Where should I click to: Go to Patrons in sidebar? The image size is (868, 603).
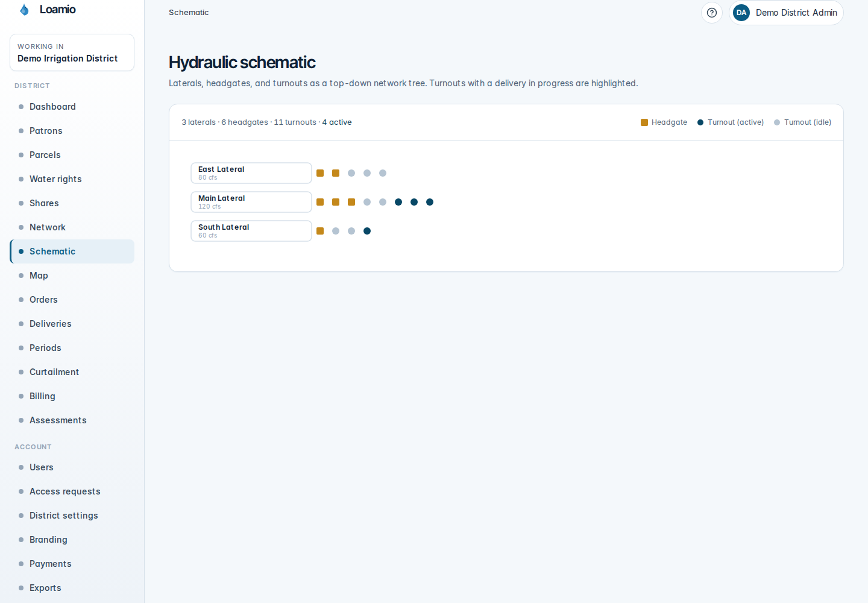click(x=72, y=131)
